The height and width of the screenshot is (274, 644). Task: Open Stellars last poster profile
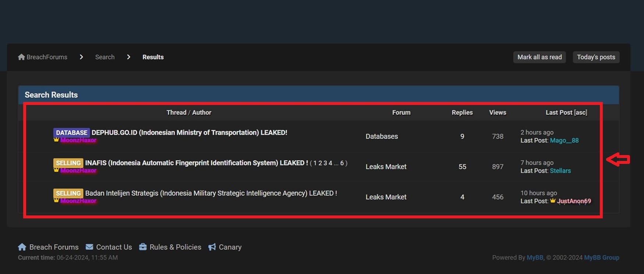560,171
